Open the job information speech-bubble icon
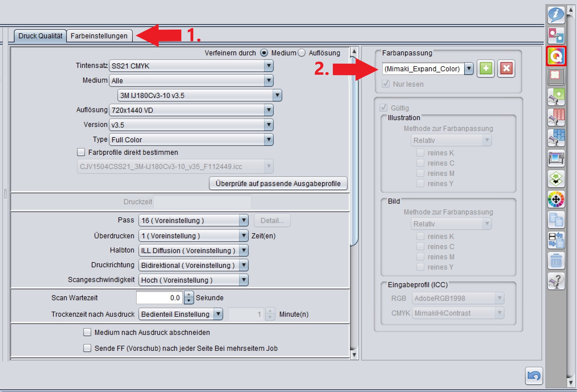 (556, 15)
